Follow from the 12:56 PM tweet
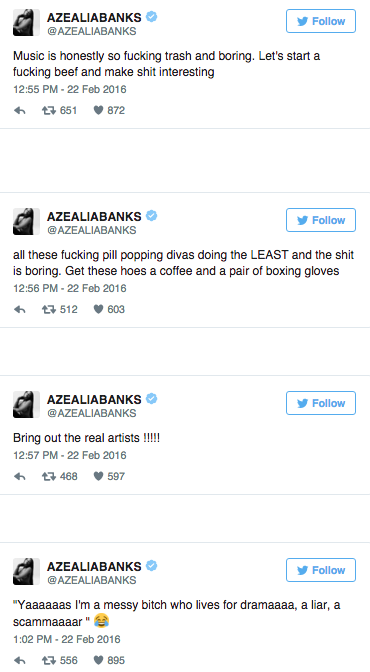The image size is (370, 672). tap(321, 220)
